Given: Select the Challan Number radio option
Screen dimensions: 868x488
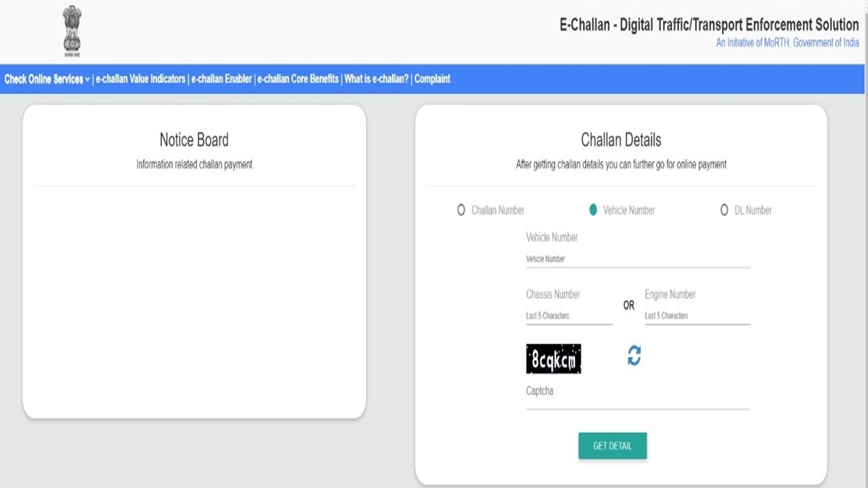Looking at the screenshot, I should [461, 210].
